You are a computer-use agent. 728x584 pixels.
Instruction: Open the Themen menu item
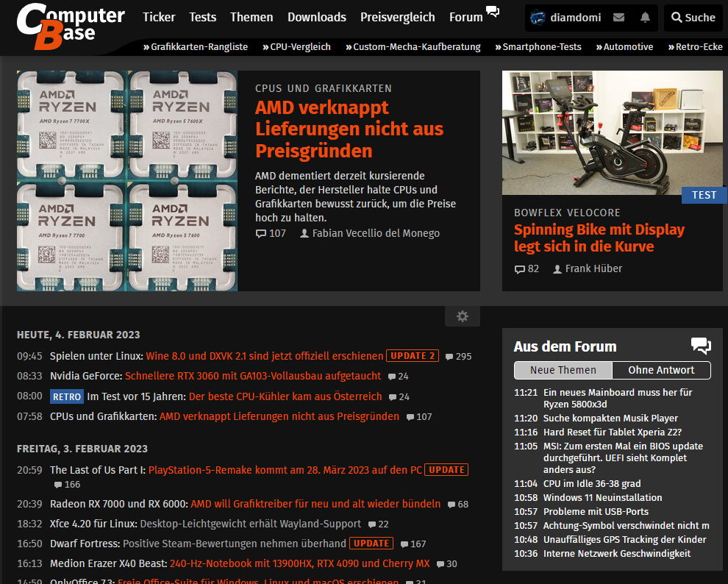tap(251, 17)
